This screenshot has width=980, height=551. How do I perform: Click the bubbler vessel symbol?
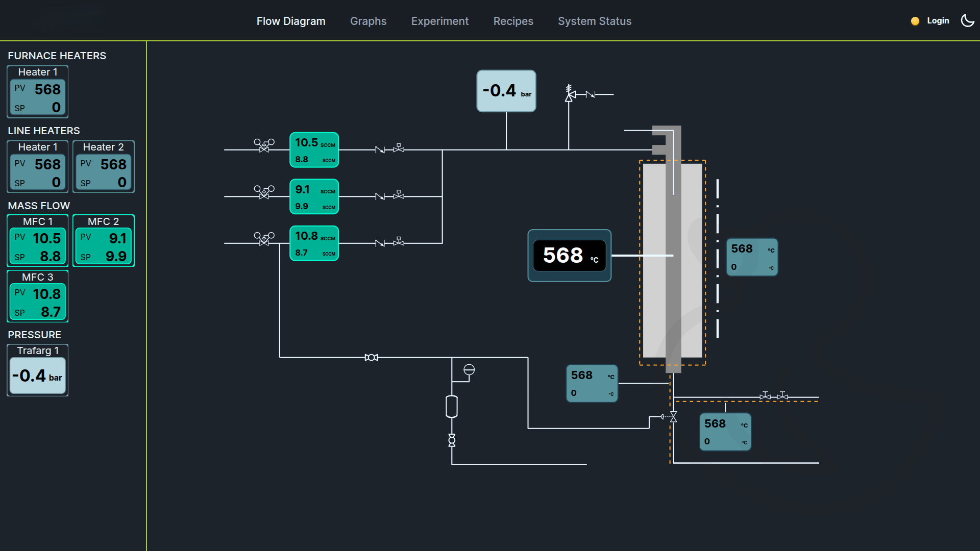(x=452, y=407)
